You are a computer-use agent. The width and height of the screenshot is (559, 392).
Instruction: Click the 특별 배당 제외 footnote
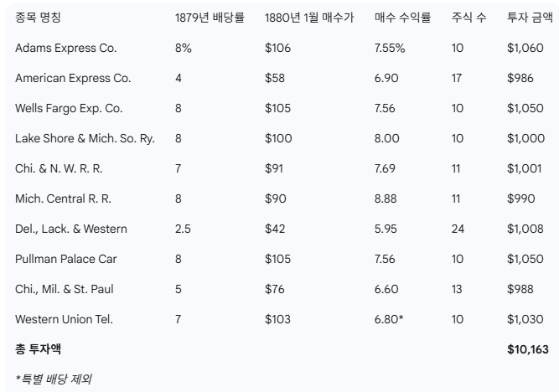pos(54,379)
